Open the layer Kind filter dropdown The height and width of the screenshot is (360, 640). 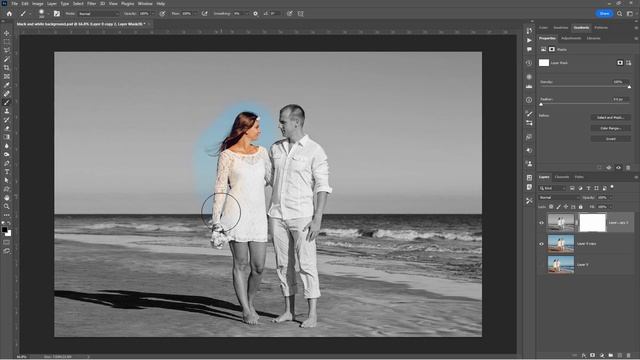click(x=553, y=188)
